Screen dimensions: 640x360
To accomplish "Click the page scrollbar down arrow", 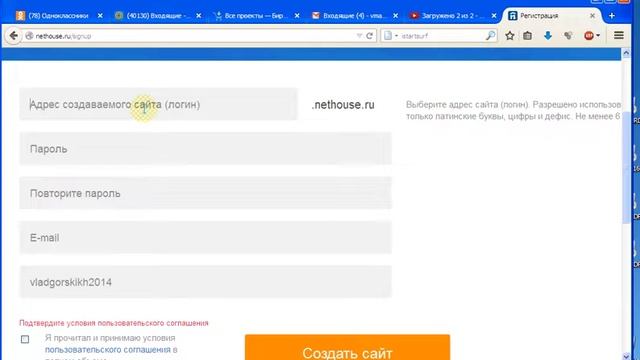I will pos(626,356).
